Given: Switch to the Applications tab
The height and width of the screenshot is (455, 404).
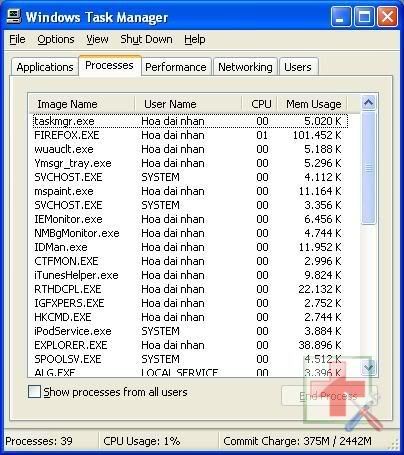Looking at the screenshot, I should click(x=45, y=67).
